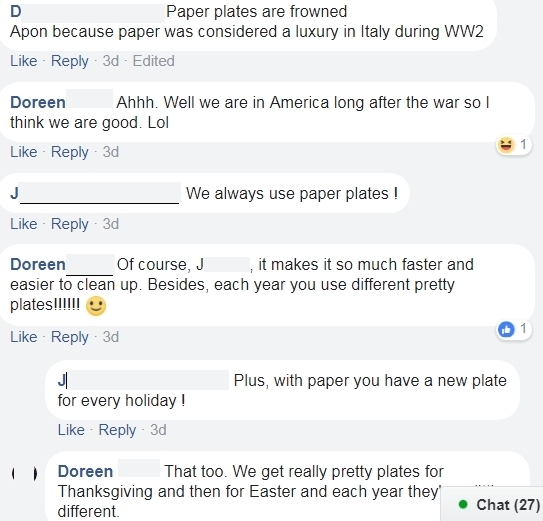Reply to Doreen's 'think we are good. Lol' comment

pos(70,152)
